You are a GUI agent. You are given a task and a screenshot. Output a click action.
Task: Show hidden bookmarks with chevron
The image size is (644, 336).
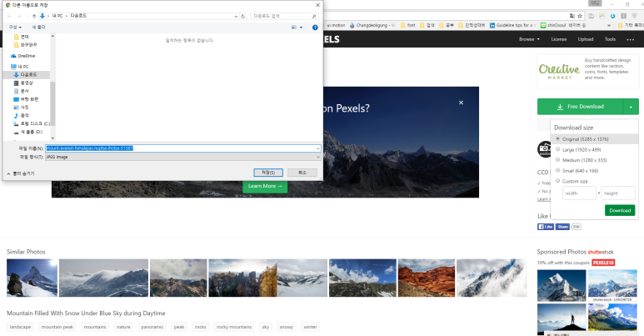point(609,26)
